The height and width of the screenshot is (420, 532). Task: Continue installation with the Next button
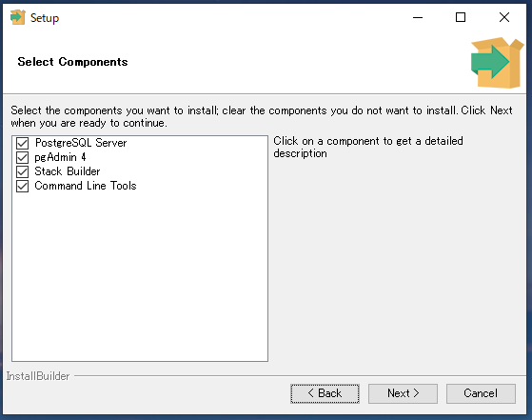tap(403, 393)
